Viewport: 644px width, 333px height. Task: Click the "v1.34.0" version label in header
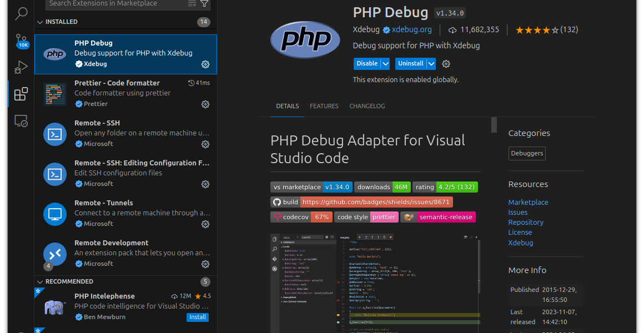(x=450, y=13)
